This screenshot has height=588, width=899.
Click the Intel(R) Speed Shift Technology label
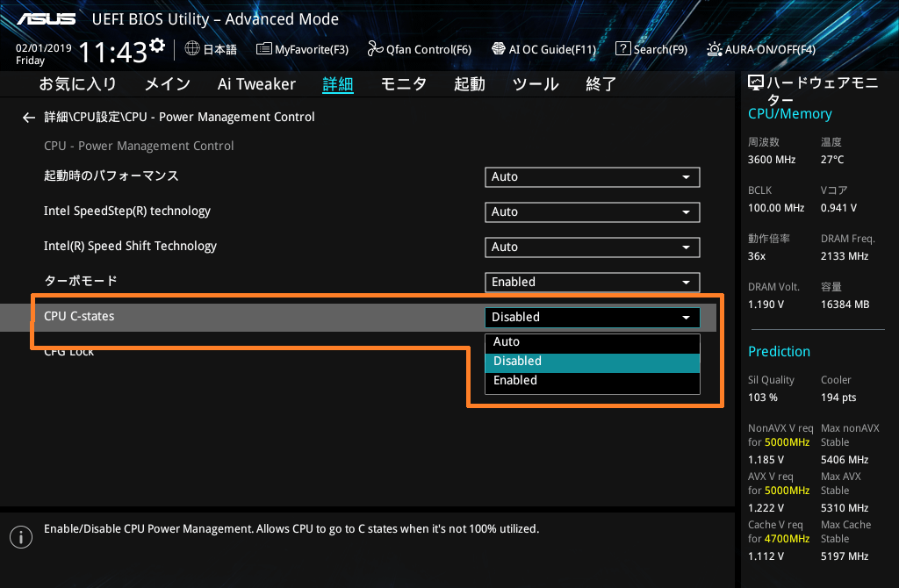coord(130,246)
